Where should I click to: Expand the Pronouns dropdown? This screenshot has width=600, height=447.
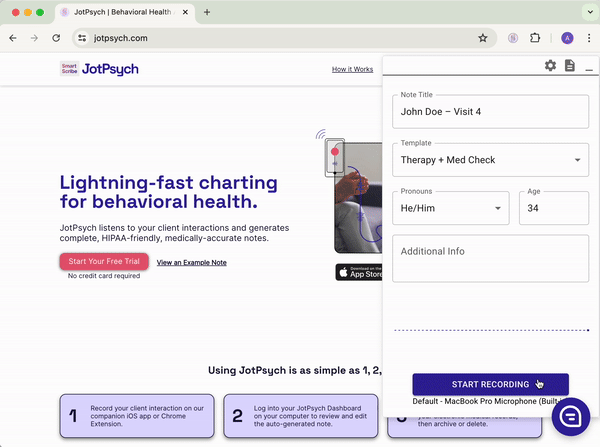coord(451,208)
